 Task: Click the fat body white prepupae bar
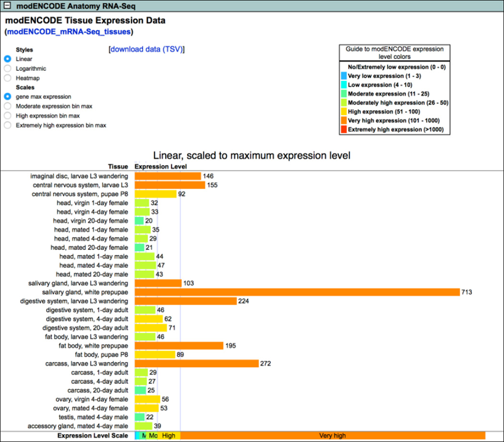(x=179, y=346)
